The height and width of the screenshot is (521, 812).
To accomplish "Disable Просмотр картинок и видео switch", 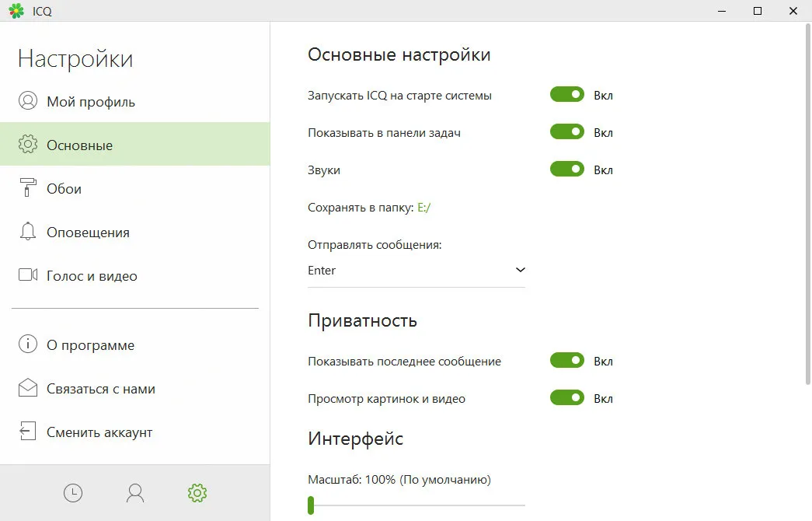I will [567, 397].
